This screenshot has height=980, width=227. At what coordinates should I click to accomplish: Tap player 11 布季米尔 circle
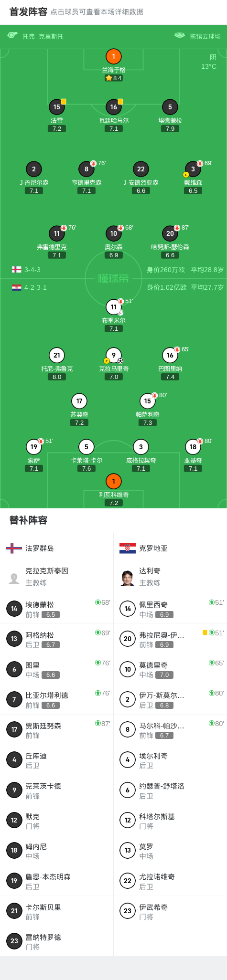point(113,307)
